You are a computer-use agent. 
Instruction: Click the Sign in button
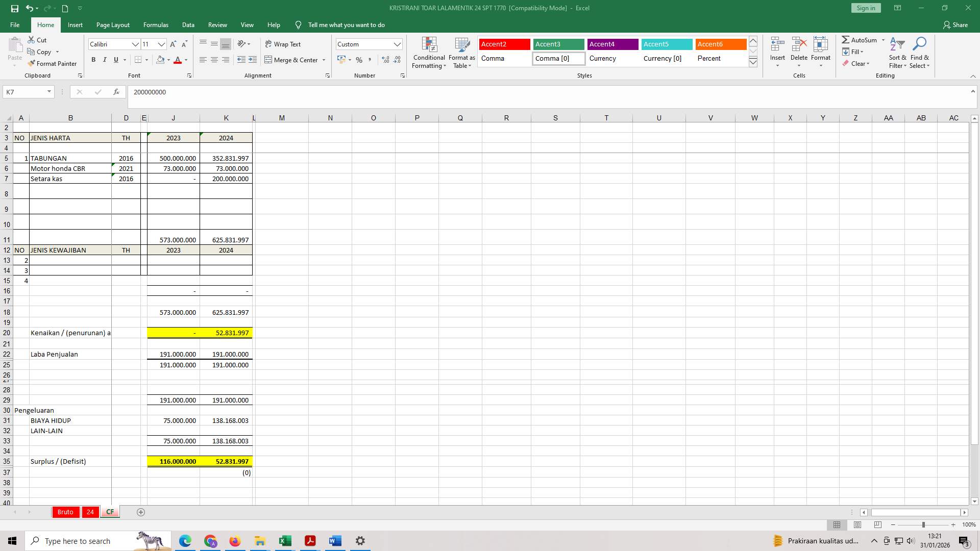click(x=865, y=8)
